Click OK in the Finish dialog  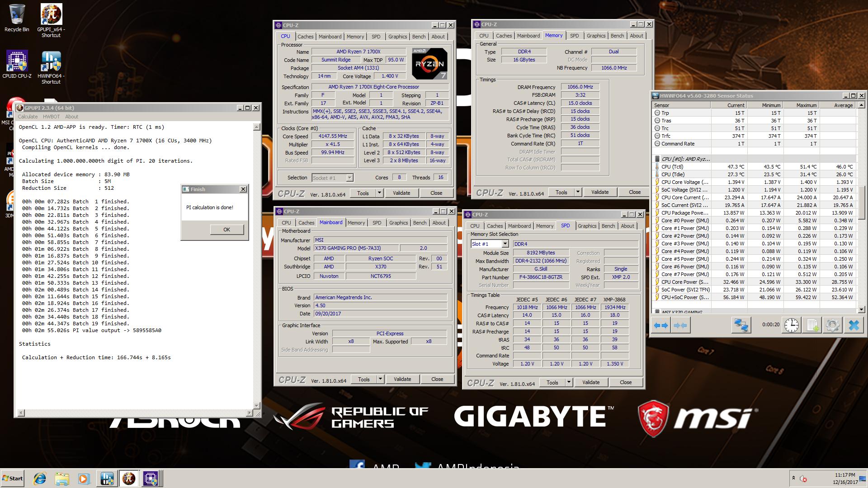226,230
